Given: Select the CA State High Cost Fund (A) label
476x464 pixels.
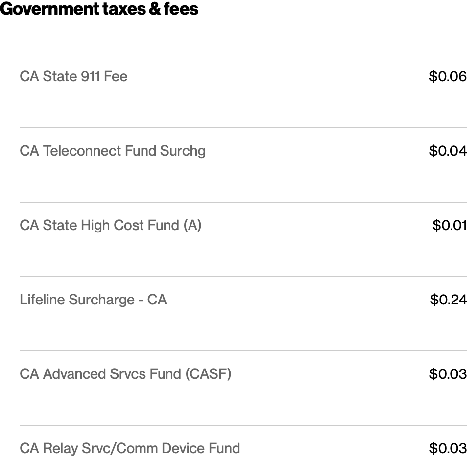Looking at the screenshot, I should tap(111, 226).
